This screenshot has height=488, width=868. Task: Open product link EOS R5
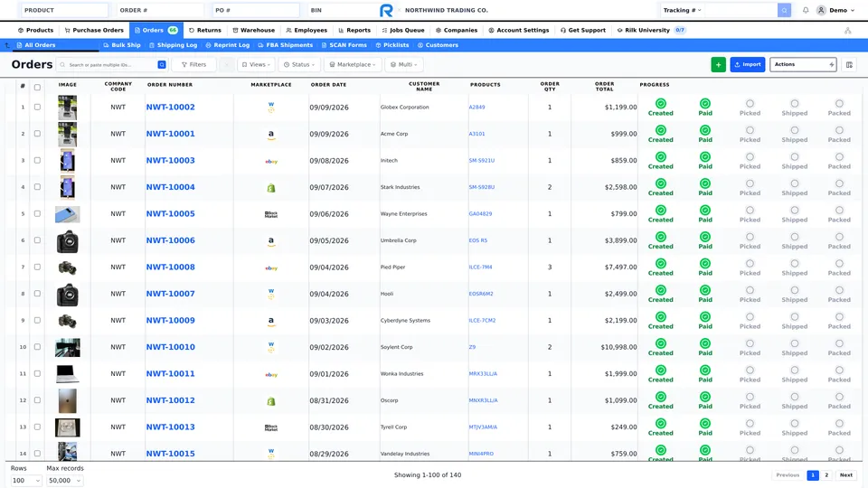tap(478, 240)
